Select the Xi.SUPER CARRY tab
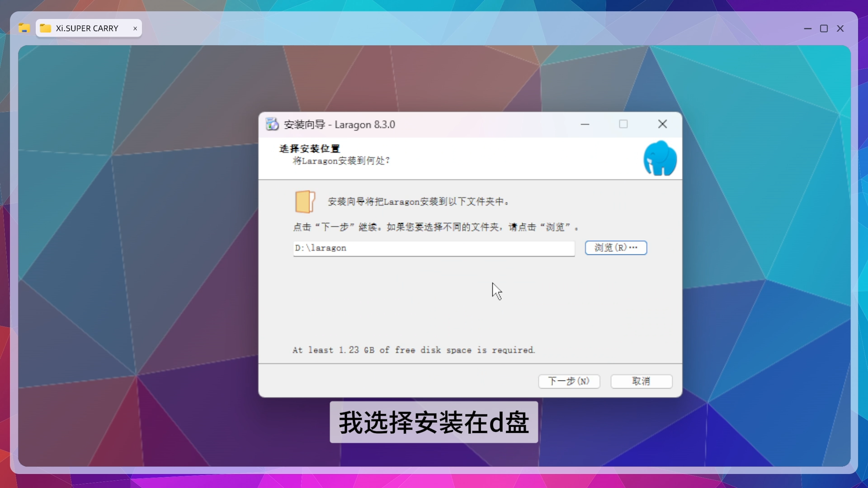 [x=87, y=28]
